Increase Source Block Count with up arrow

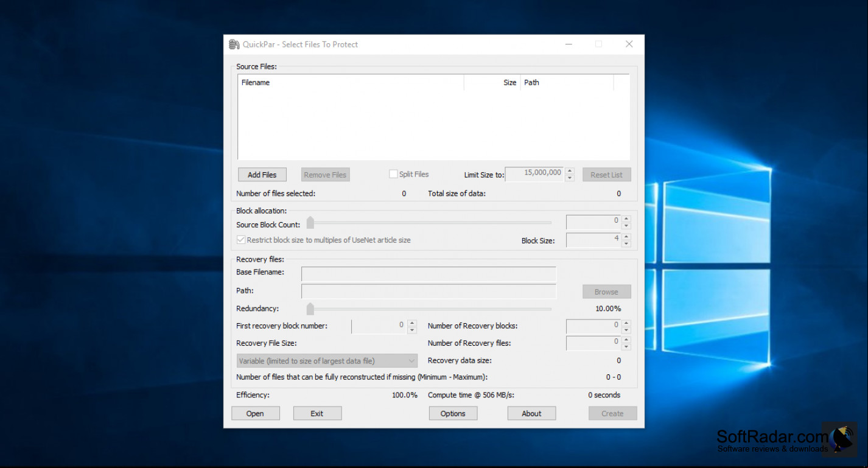(x=626, y=218)
